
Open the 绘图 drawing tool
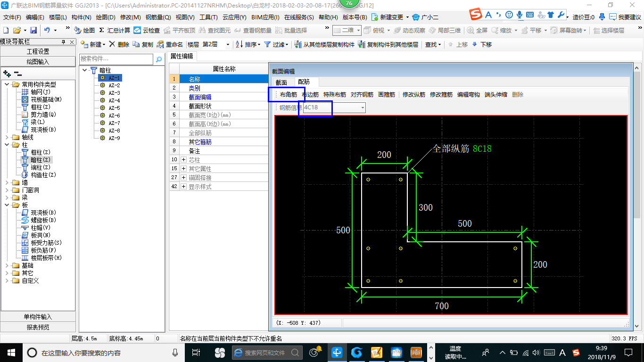pyautogui.click(x=84, y=30)
